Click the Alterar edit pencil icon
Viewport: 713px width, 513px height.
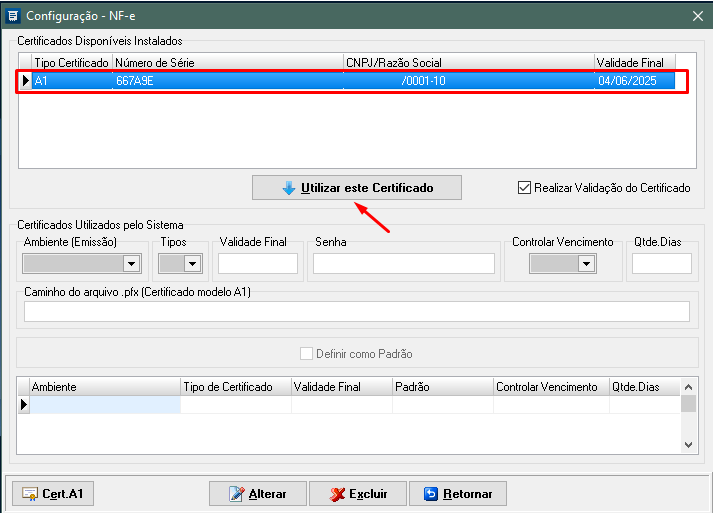(236, 494)
